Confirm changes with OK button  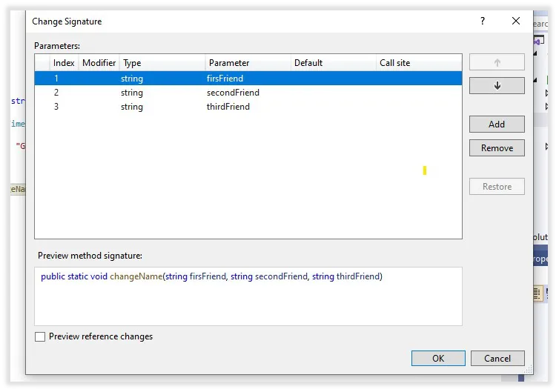(438, 358)
